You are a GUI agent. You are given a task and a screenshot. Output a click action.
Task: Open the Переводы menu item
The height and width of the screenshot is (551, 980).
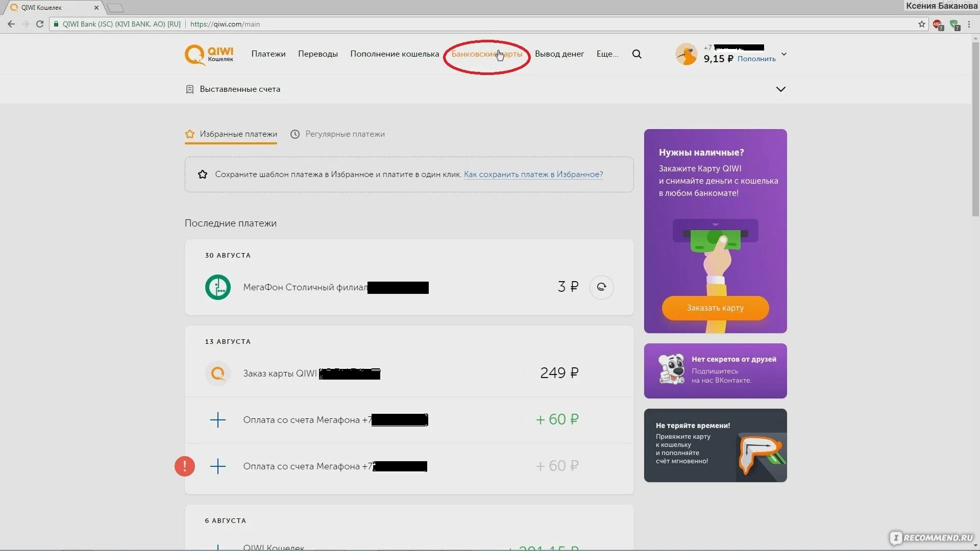tap(317, 54)
